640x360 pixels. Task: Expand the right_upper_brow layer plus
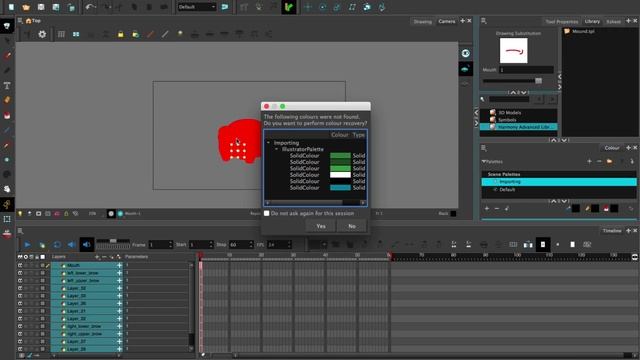[x=120, y=334]
